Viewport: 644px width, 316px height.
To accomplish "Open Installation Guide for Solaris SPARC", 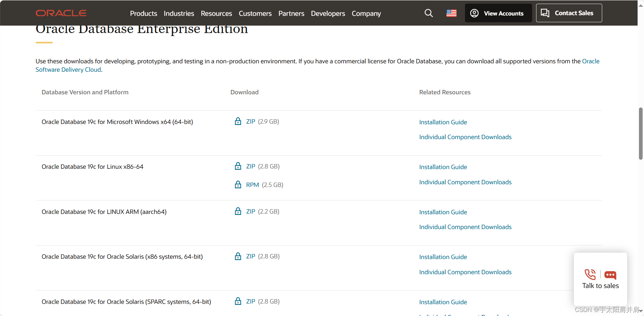I will [x=443, y=302].
